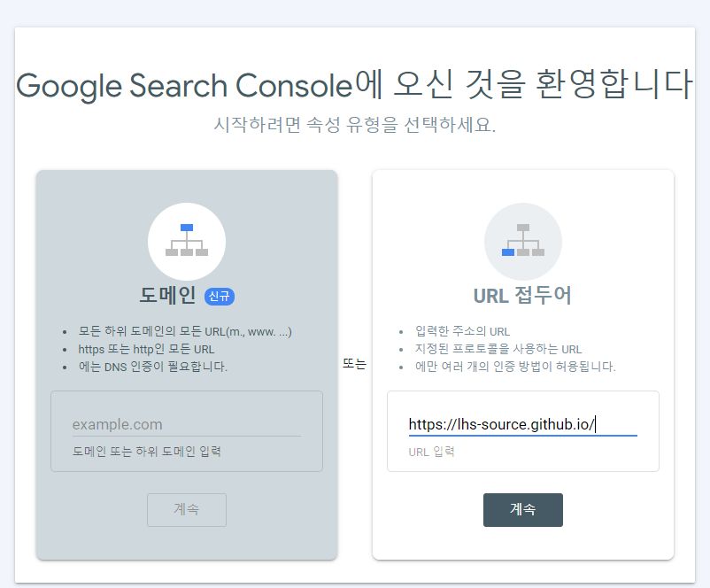
Task: Select the URL 접두어 card heading
Action: click(522, 296)
